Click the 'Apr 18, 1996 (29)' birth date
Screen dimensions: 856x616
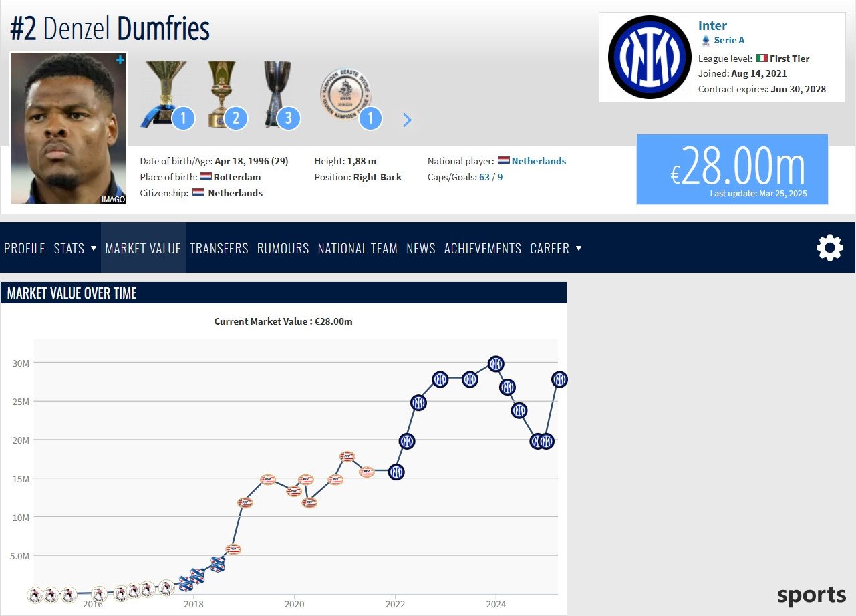pyautogui.click(x=251, y=161)
